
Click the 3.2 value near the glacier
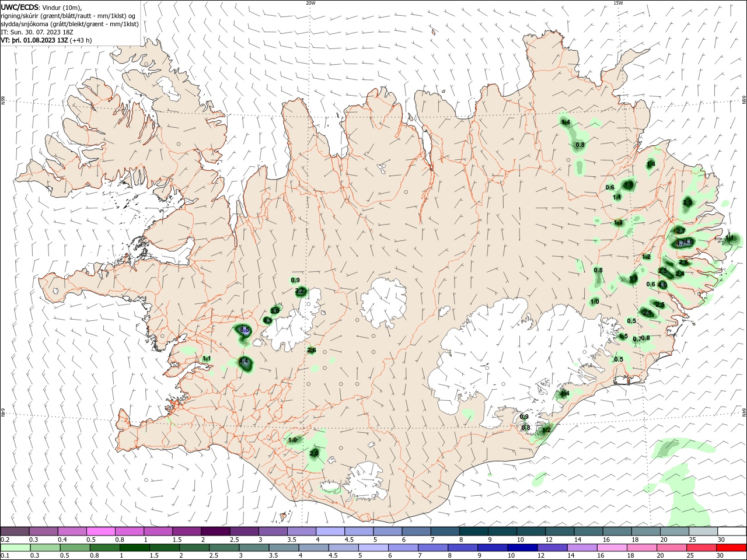click(299, 290)
